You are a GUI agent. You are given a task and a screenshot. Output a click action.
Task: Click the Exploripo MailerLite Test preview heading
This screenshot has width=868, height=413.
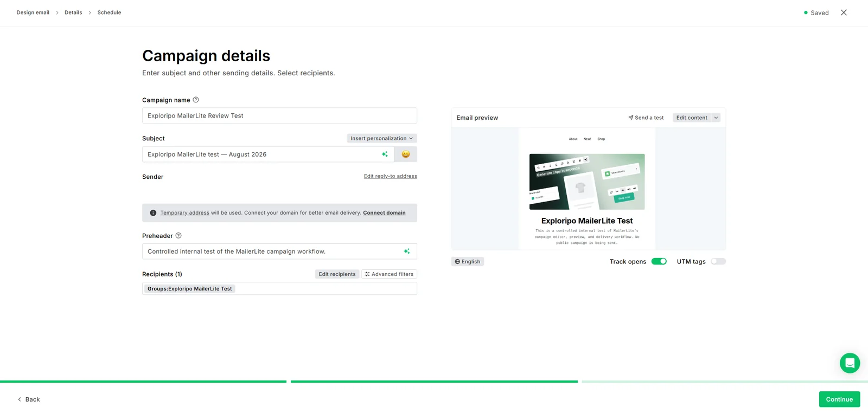click(587, 221)
